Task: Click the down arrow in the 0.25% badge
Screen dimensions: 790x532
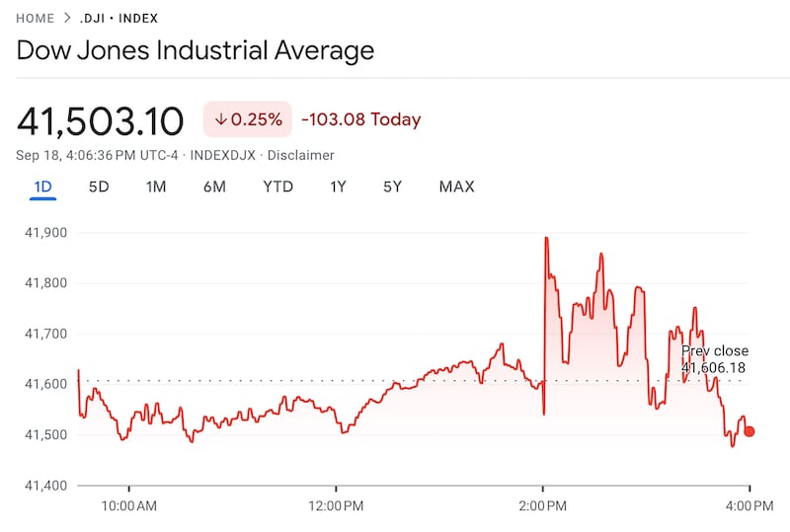Action: tap(221, 119)
